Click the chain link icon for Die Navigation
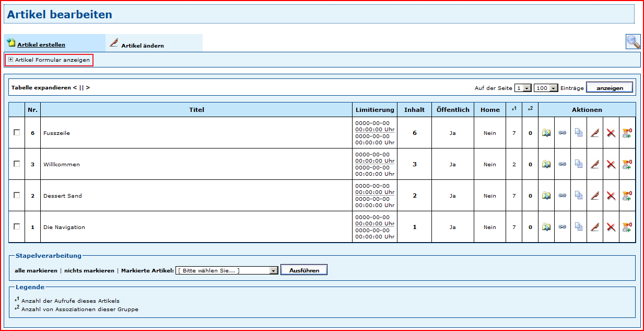644x331 pixels. [562, 227]
